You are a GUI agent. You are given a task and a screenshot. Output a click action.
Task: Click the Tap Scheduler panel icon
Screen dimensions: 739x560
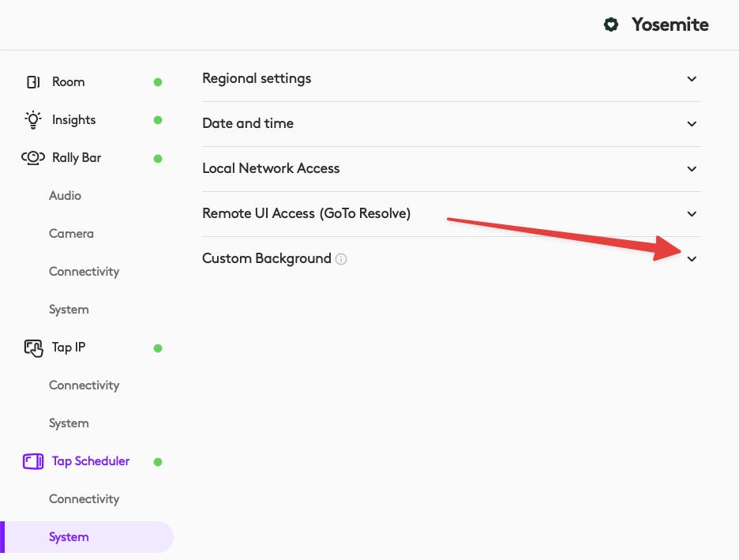click(33, 461)
